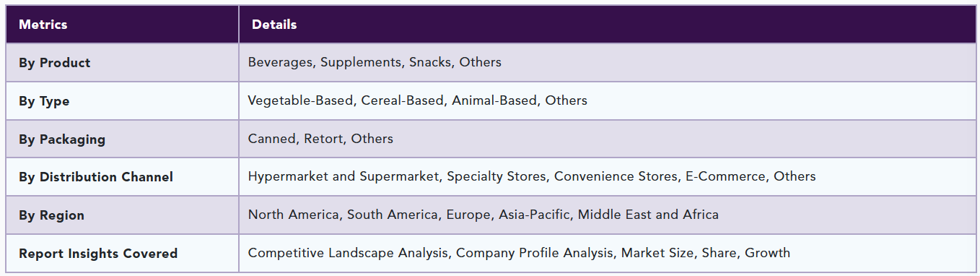Click the North America, South America text
980x276 pixels.
pos(344,215)
